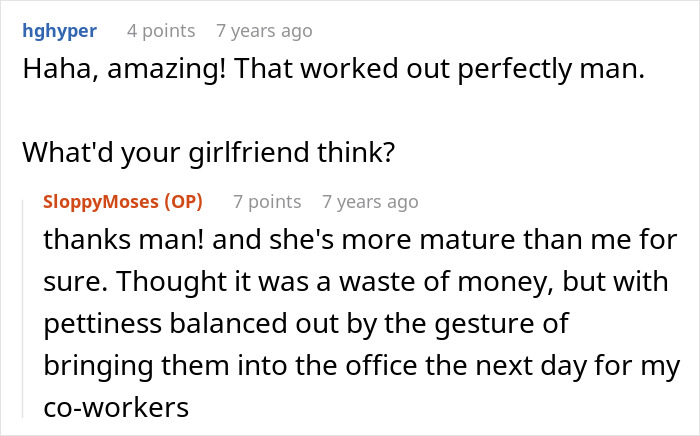Open hghyper's user profile
Viewport: 700px width, 436px height.
tap(59, 31)
